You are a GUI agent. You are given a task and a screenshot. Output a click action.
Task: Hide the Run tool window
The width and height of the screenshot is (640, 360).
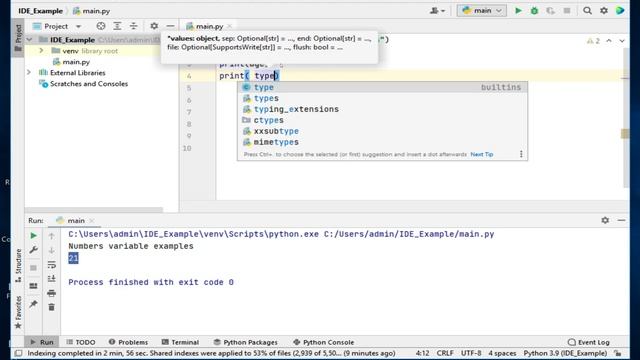pos(621,220)
